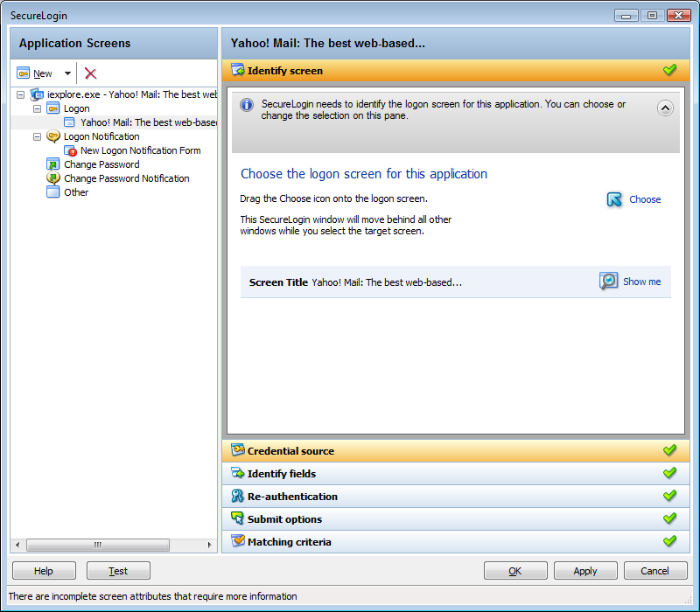Click the Change Password icon in tree

tap(53, 164)
